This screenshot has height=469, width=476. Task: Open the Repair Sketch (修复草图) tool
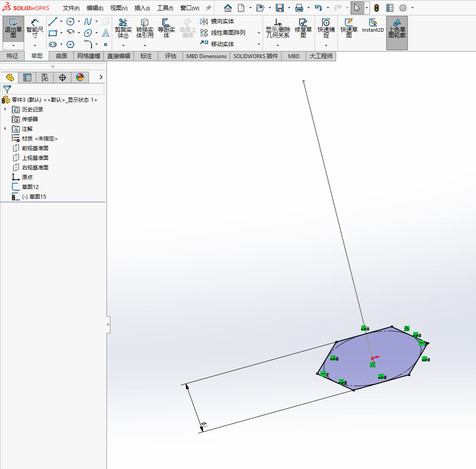(303, 28)
